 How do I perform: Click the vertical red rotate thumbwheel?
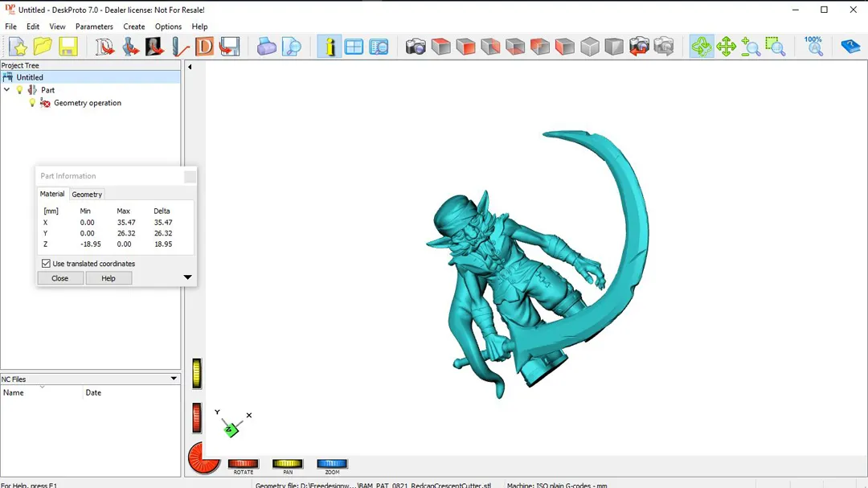click(x=197, y=417)
